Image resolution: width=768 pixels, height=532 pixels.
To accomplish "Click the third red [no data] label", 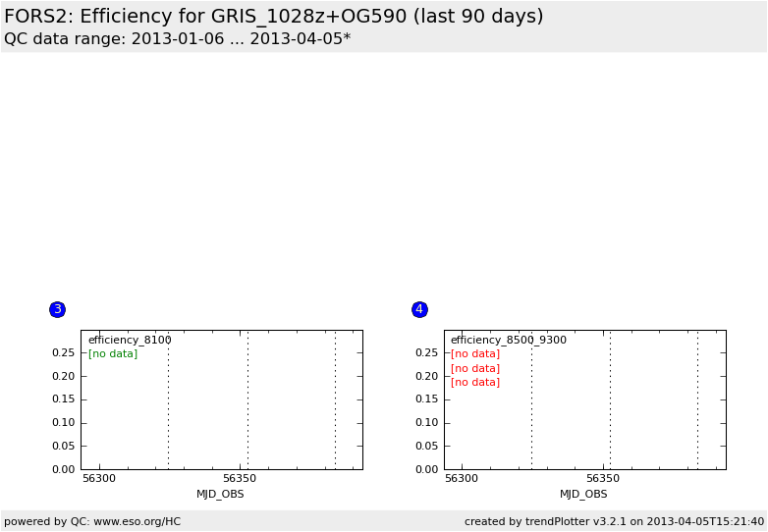I will tap(475, 382).
